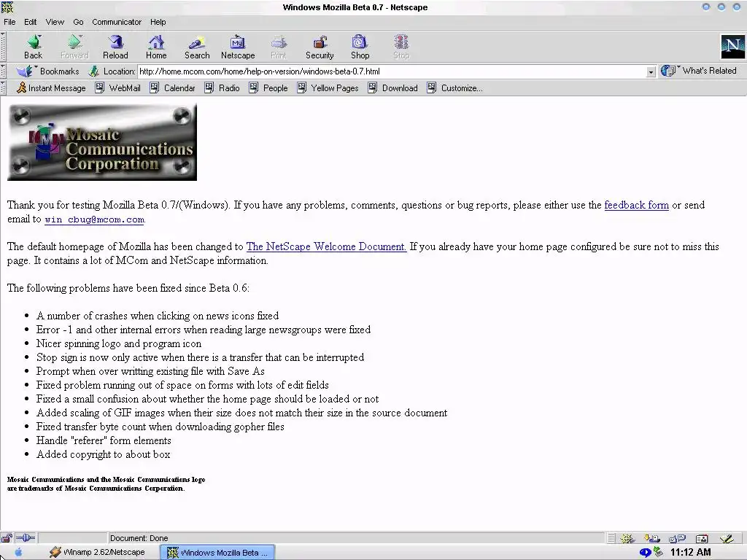The image size is (747, 560).
Task: Open People from the personal toolbar
Action: tap(268, 88)
